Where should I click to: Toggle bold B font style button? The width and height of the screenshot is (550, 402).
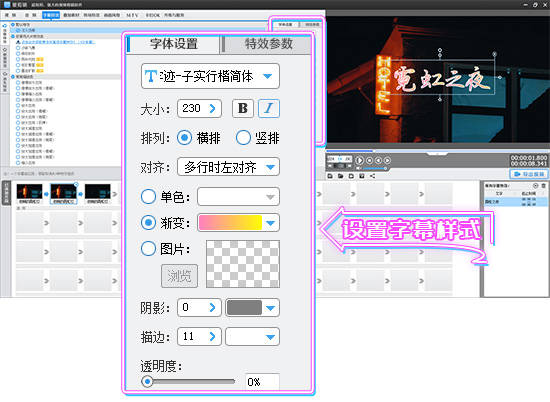[243, 108]
